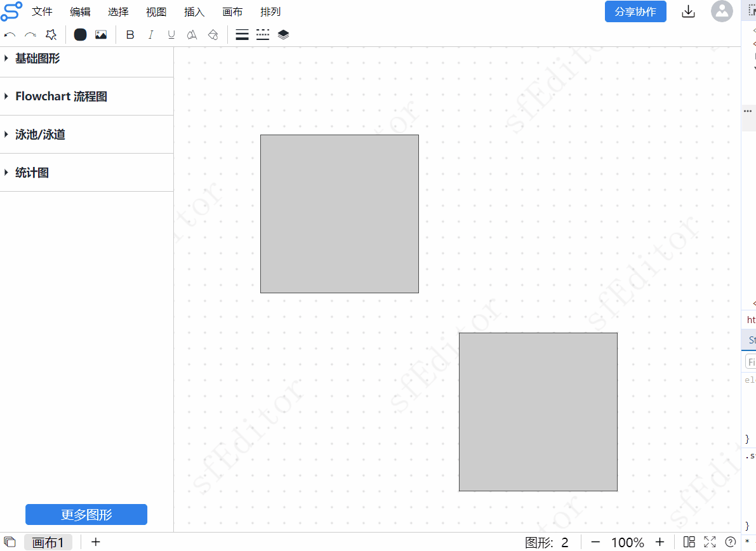Screen dimensions: 756x551
Task: Open the canvas list pages icon
Action: [10, 542]
